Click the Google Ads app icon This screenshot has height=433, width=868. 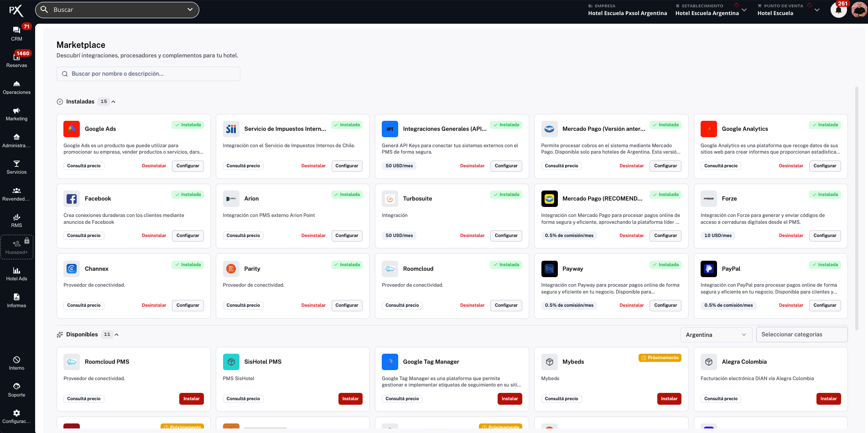(72, 129)
